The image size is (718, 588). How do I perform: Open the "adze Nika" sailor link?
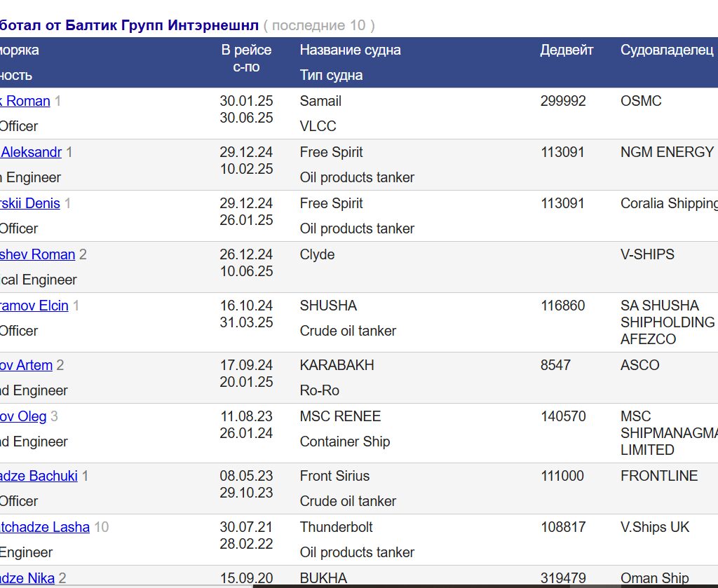27,578
